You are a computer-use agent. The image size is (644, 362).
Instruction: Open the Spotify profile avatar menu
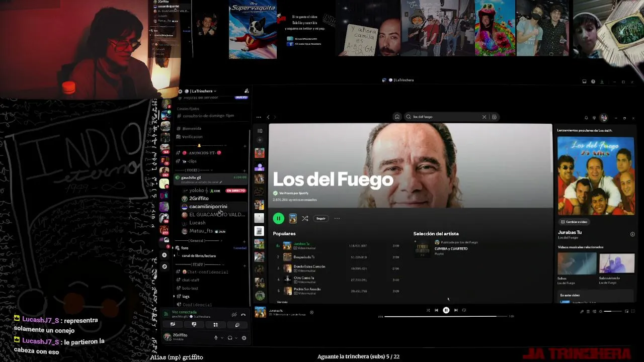point(604,118)
